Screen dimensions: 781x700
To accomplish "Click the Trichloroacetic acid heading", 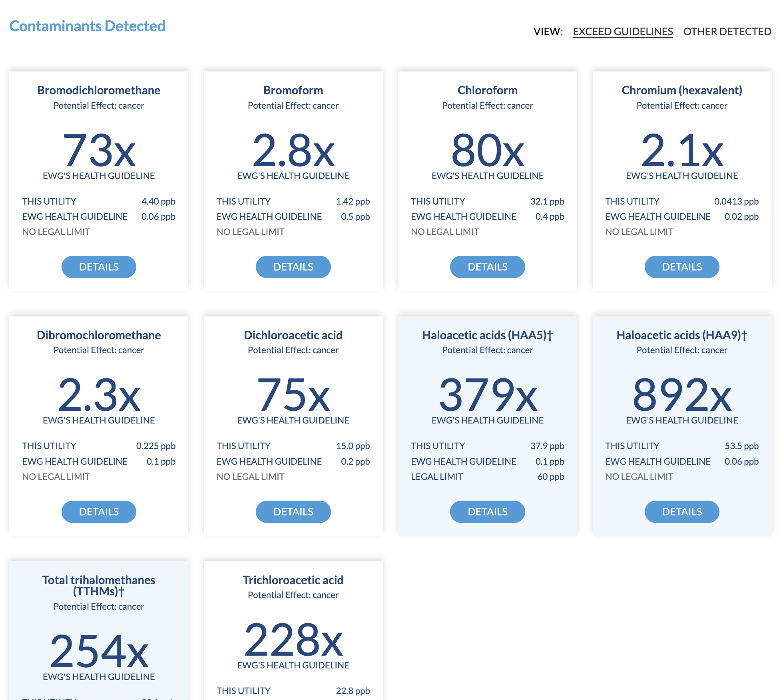I will pyautogui.click(x=293, y=580).
